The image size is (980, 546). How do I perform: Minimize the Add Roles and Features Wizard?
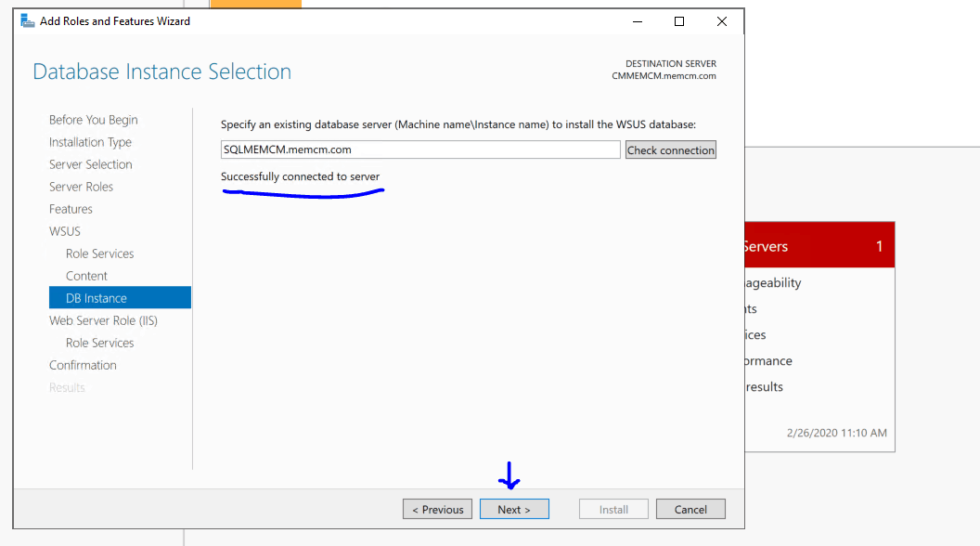click(x=637, y=21)
